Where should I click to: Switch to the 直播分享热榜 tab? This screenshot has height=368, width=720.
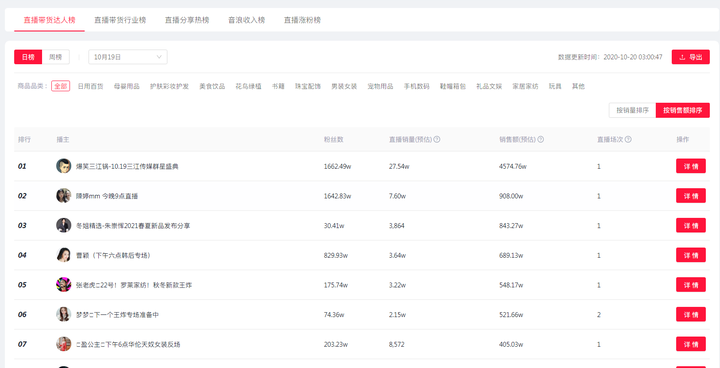point(187,20)
